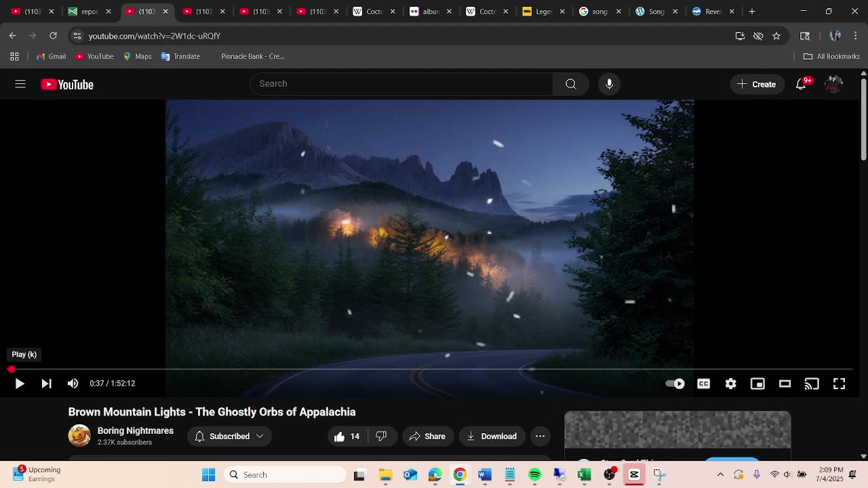Open a new browser tab
The image size is (868, 488).
click(x=751, y=12)
